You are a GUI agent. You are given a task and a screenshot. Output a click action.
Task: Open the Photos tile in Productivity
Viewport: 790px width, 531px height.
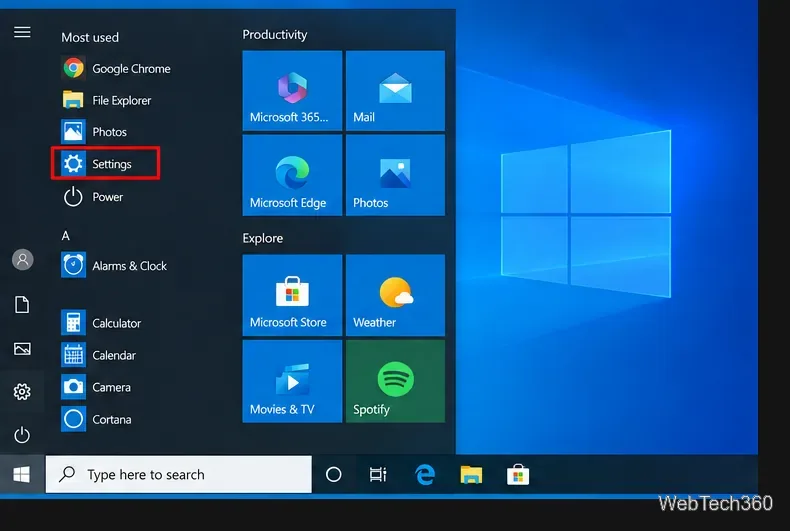point(396,175)
